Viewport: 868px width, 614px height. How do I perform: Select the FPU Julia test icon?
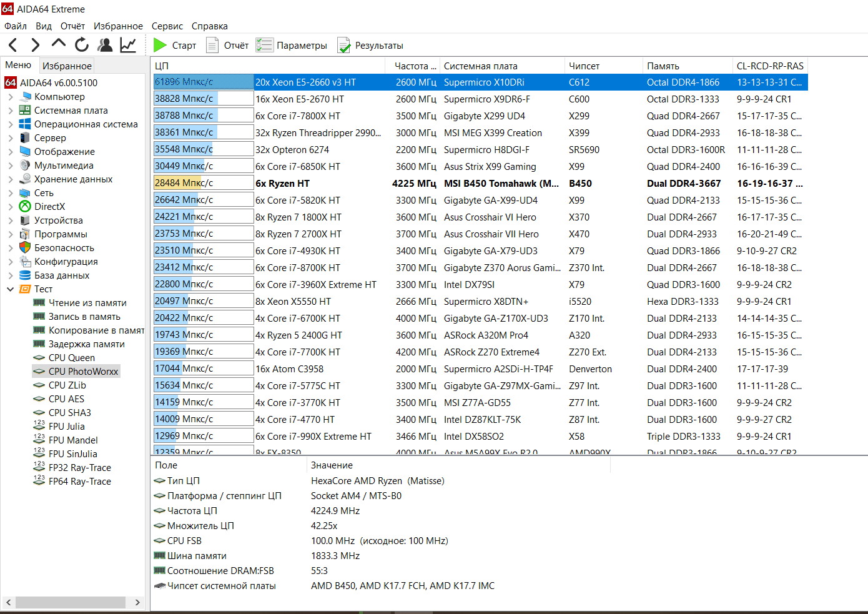[x=39, y=427]
